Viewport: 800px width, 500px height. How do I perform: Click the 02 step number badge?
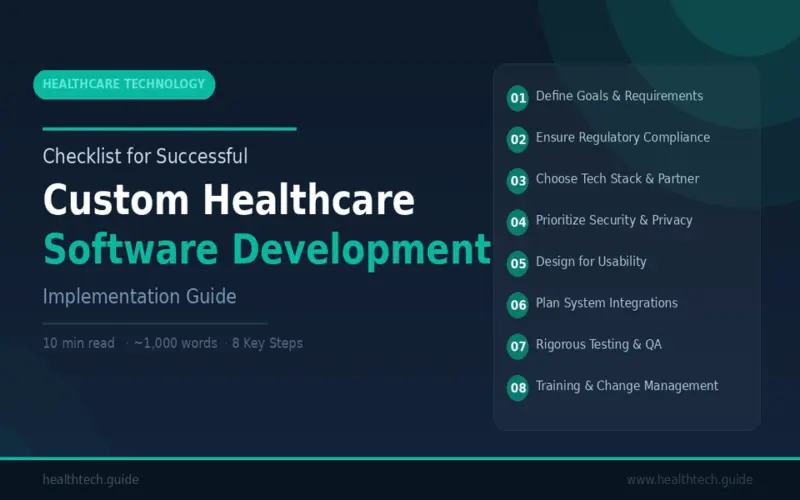point(518,139)
